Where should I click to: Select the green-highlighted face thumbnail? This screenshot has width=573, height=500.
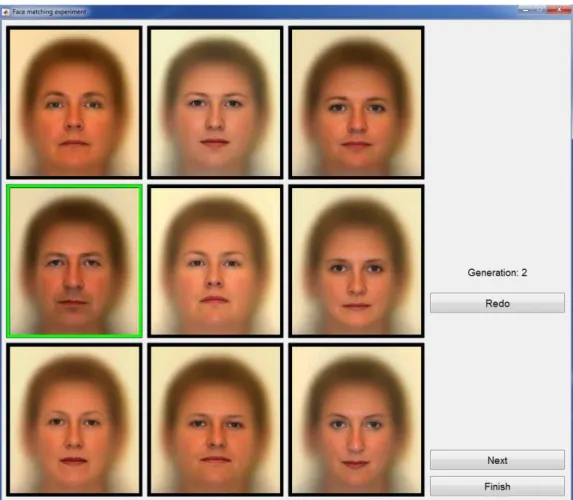(74, 261)
